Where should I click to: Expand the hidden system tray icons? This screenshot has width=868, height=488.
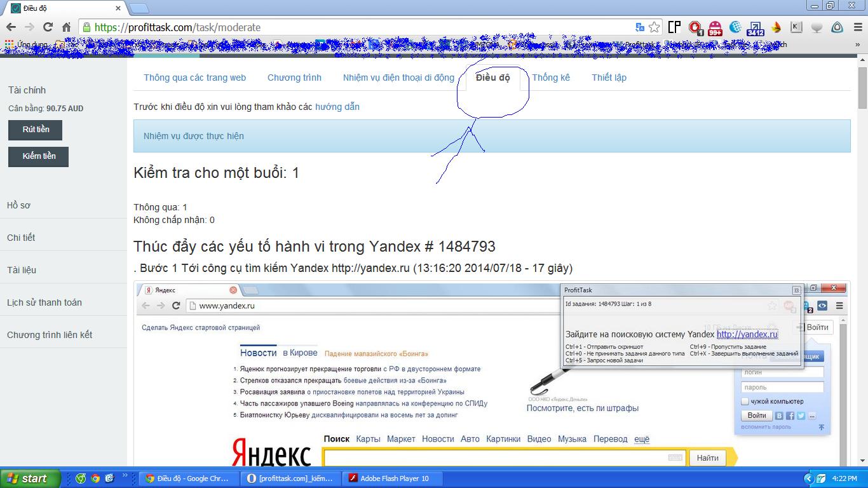[x=808, y=478]
